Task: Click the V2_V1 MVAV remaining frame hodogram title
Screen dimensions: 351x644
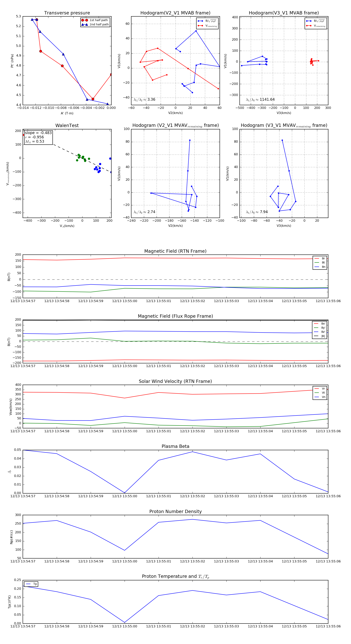Action: coord(175,125)
